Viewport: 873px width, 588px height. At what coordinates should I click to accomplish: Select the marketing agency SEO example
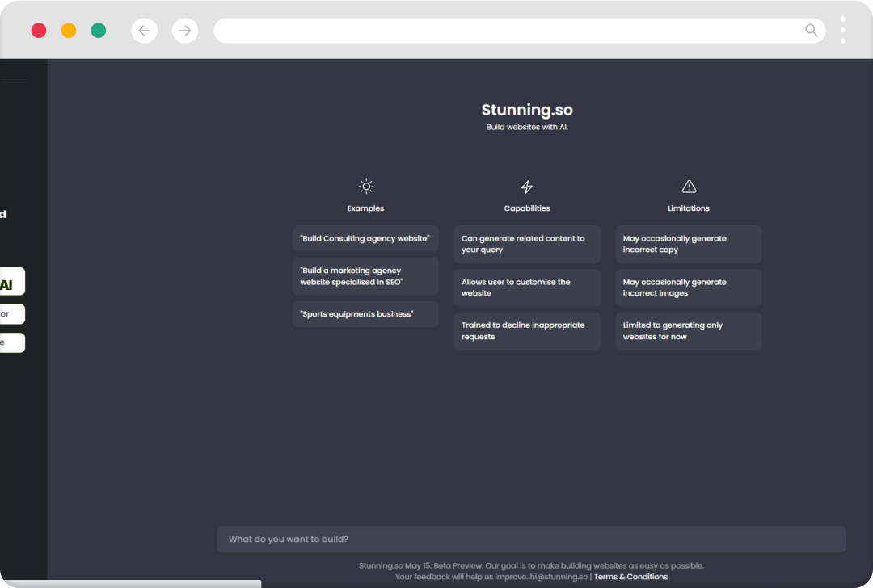[366, 276]
